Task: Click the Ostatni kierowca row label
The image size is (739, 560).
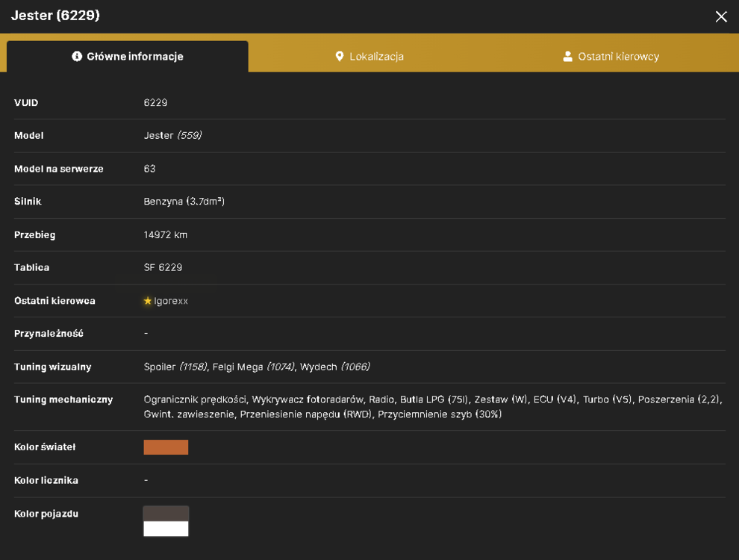Action: click(54, 301)
